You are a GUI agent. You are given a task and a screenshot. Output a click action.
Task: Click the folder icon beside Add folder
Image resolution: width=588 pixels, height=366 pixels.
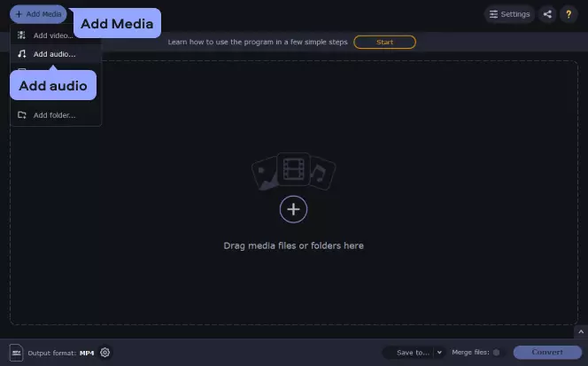(x=22, y=115)
